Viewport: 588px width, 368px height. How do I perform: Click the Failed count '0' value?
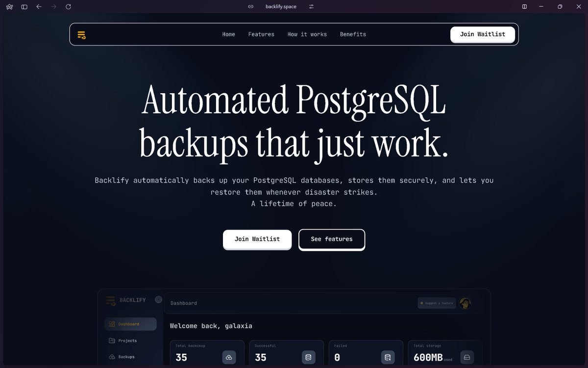337,358
